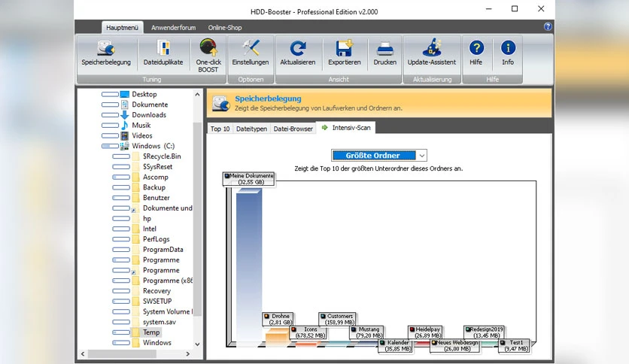Image resolution: width=629 pixels, height=364 pixels.
Task: Click the Speicherbelegung banner drive icon
Action: [x=220, y=104]
